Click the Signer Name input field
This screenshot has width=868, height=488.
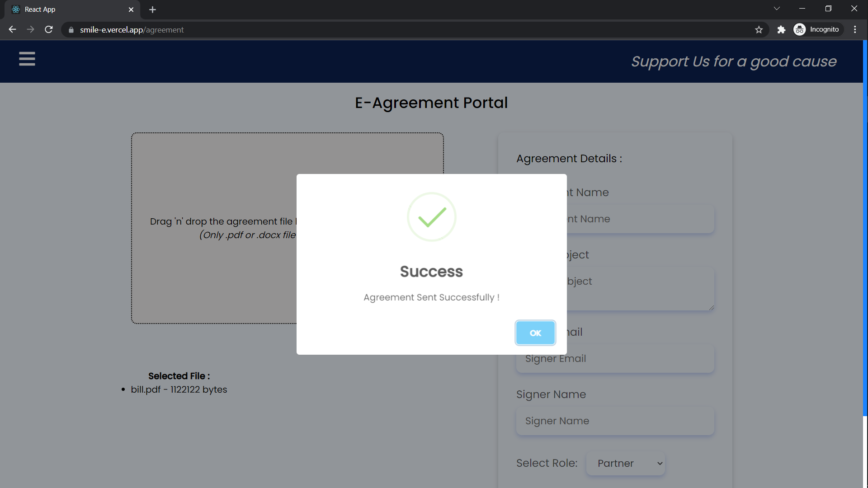coord(615,421)
